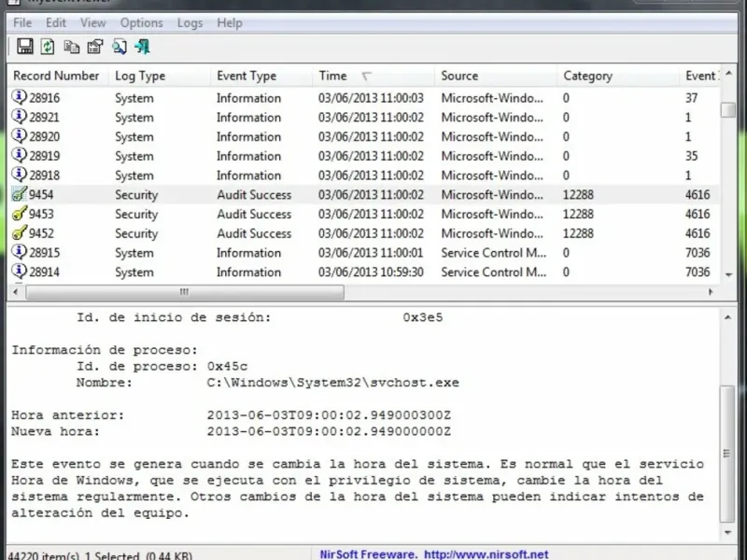Select time 03/06/2013 11:00:03 cell

[x=371, y=98]
